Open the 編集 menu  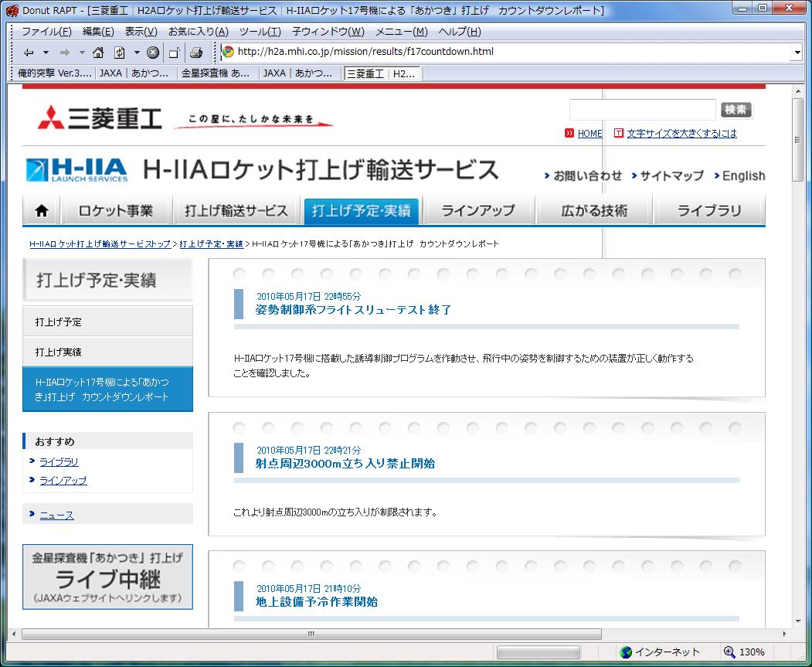coord(98,32)
